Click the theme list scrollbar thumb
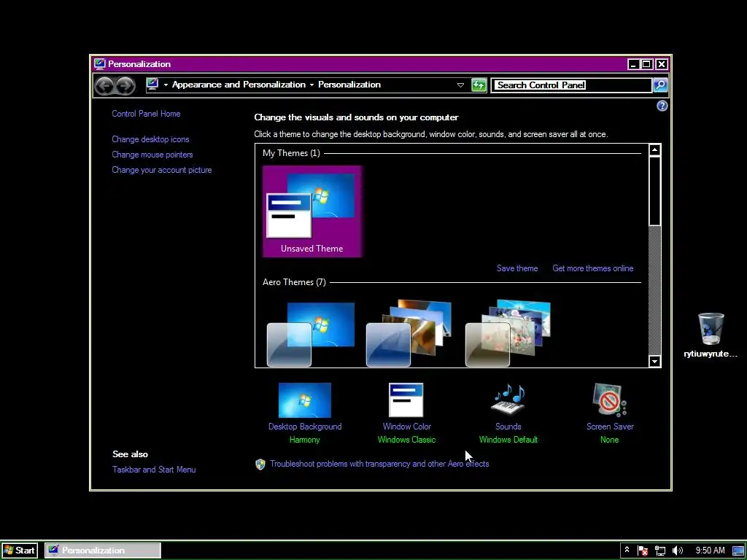Image resolution: width=747 pixels, height=560 pixels. pyautogui.click(x=654, y=190)
